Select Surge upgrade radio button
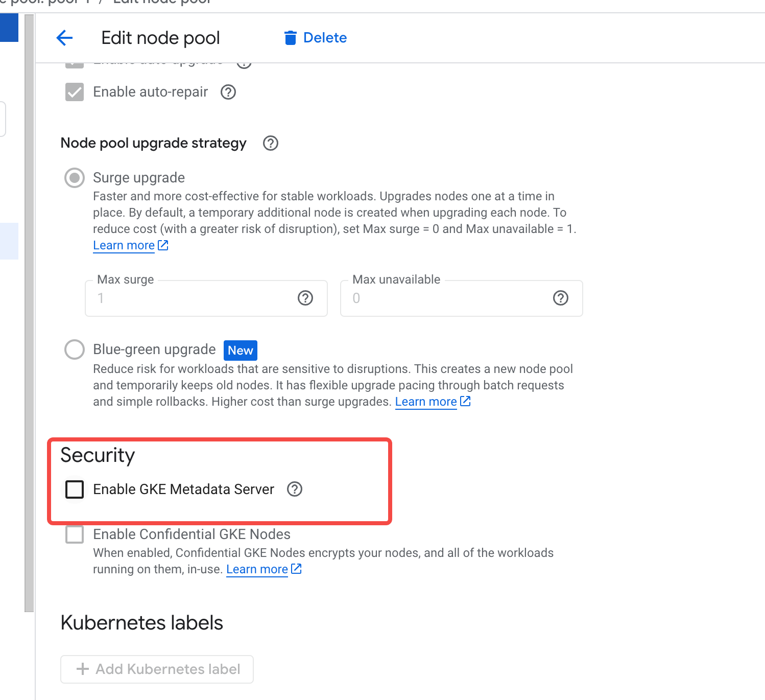The width and height of the screenshot is (765, 700). coord(75,178)
